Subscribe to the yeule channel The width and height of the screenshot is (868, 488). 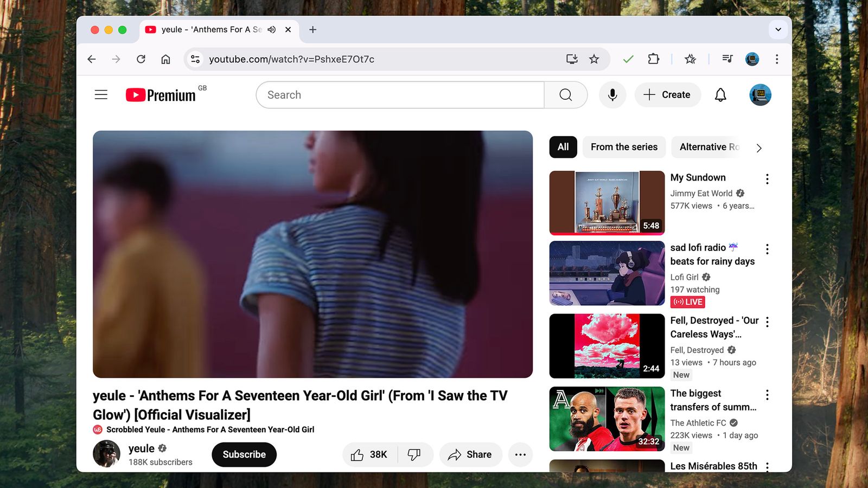point(244,454)
